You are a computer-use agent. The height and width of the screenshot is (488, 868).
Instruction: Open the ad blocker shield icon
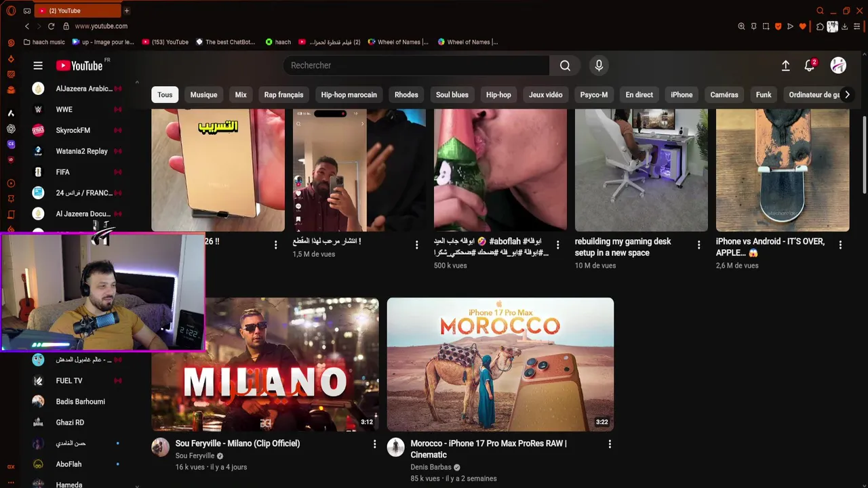(x=778, y=26)
